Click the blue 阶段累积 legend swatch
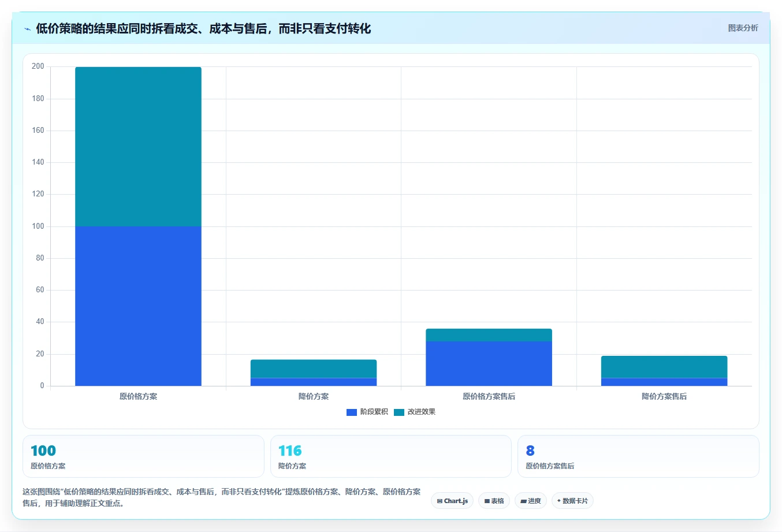The width and height of the screenshot is (782, 532). click(x=352, y=412)
